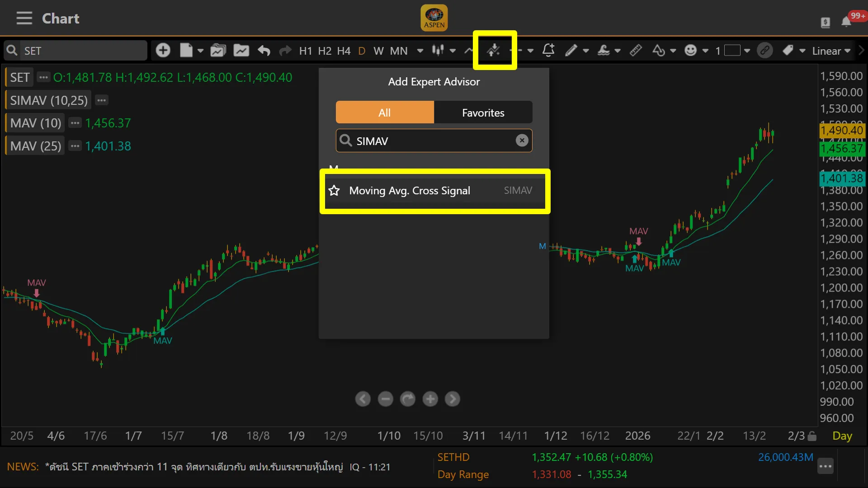Click the zoom out minus button on chart
This screenshot has width=868, height=488.
pyautogui.click(x=385, y=399)
